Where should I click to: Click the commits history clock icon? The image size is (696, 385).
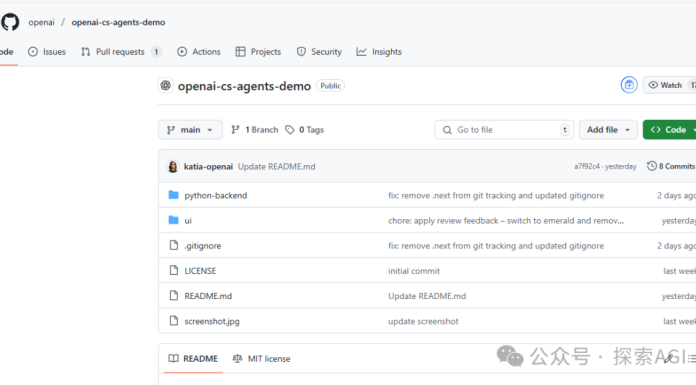click(x=652, y=166)
